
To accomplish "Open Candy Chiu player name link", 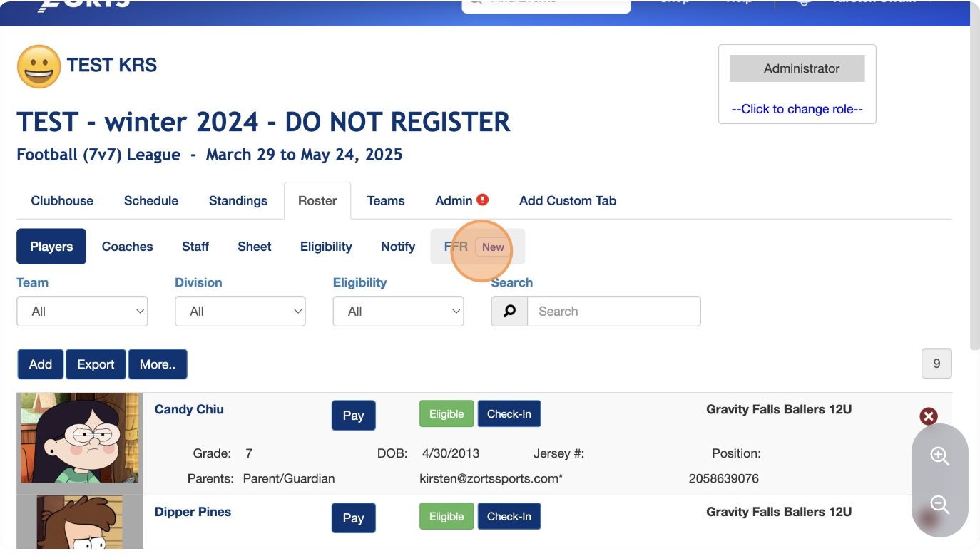I will (189, 409).
